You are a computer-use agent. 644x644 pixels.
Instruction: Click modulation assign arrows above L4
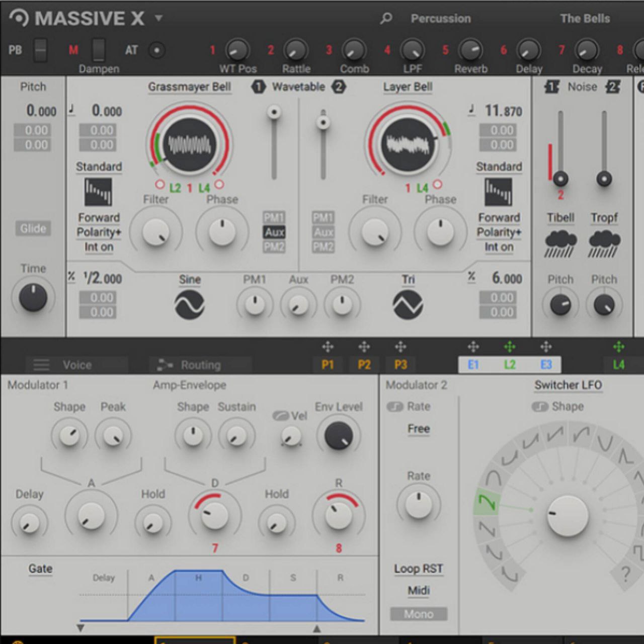619,347
